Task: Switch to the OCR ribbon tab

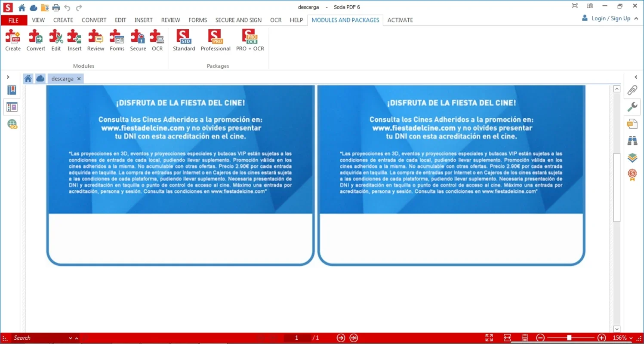Action: click(276, 20)
